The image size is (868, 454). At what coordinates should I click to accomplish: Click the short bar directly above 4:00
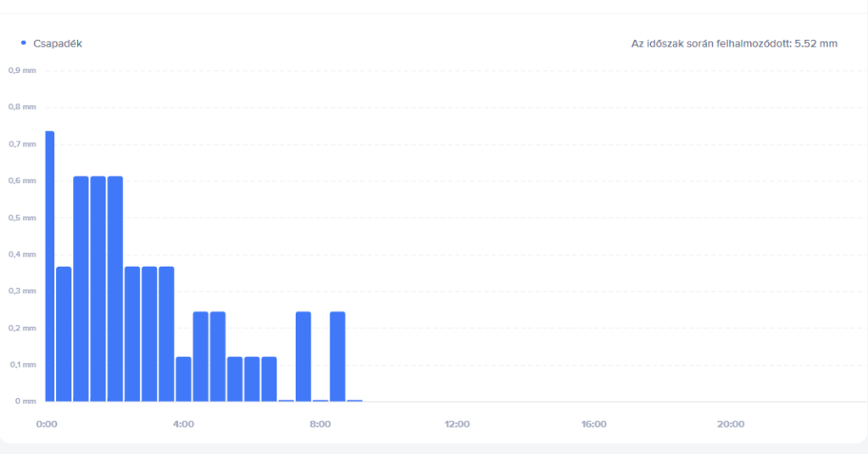pos(183,379)
